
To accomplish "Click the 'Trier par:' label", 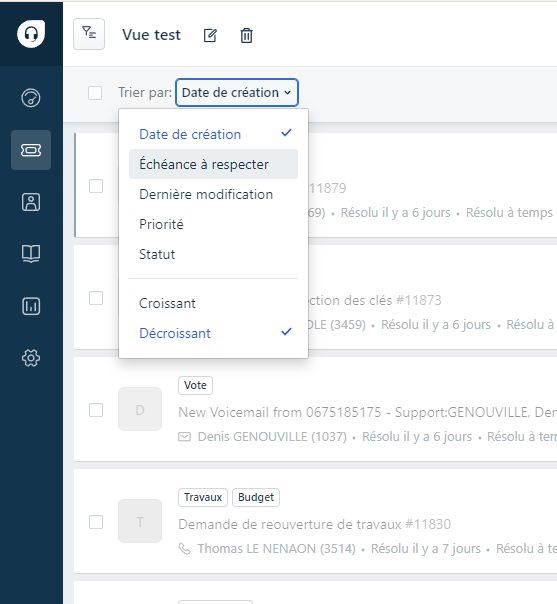I will coord(145,92).
